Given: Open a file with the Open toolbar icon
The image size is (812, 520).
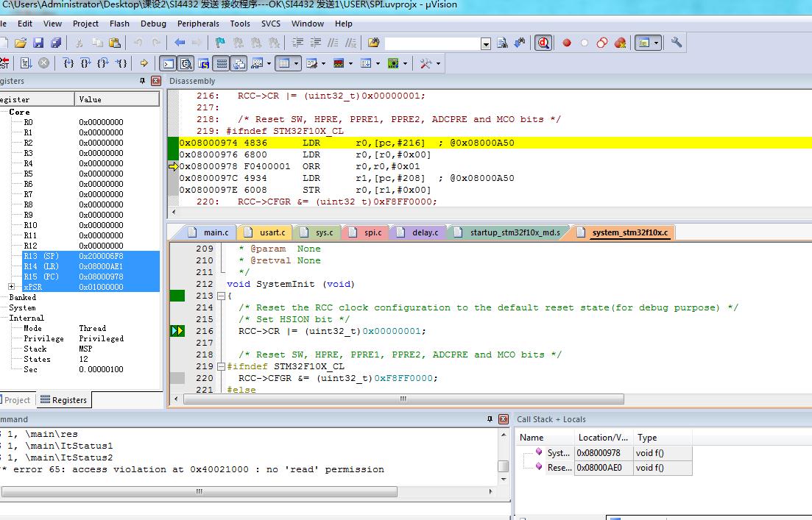Looking at the screenshot, I should pos(21,43).
